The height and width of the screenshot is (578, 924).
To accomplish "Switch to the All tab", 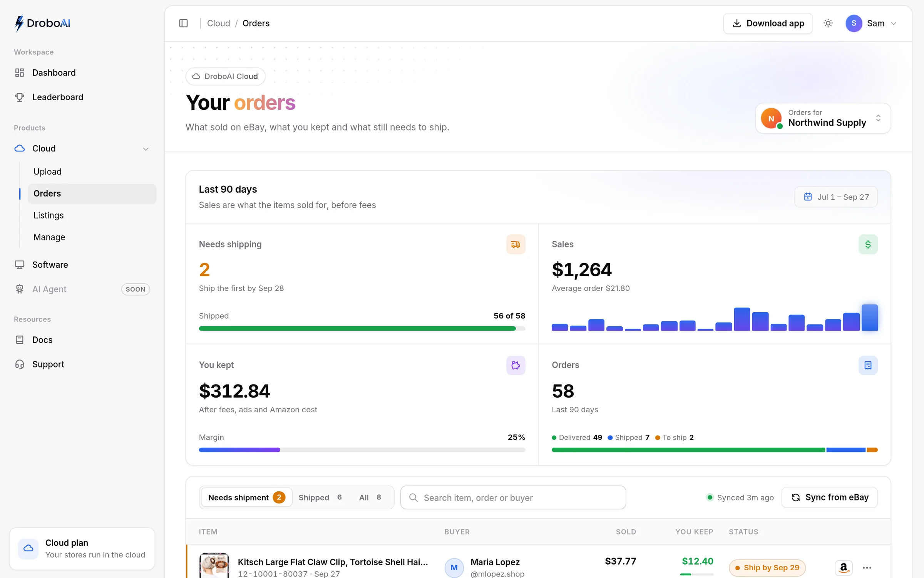I will click(370, 497).
